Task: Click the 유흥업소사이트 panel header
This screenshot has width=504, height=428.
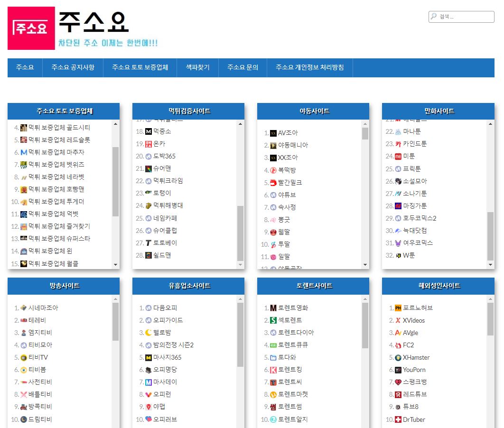Action: pos(188,286)
